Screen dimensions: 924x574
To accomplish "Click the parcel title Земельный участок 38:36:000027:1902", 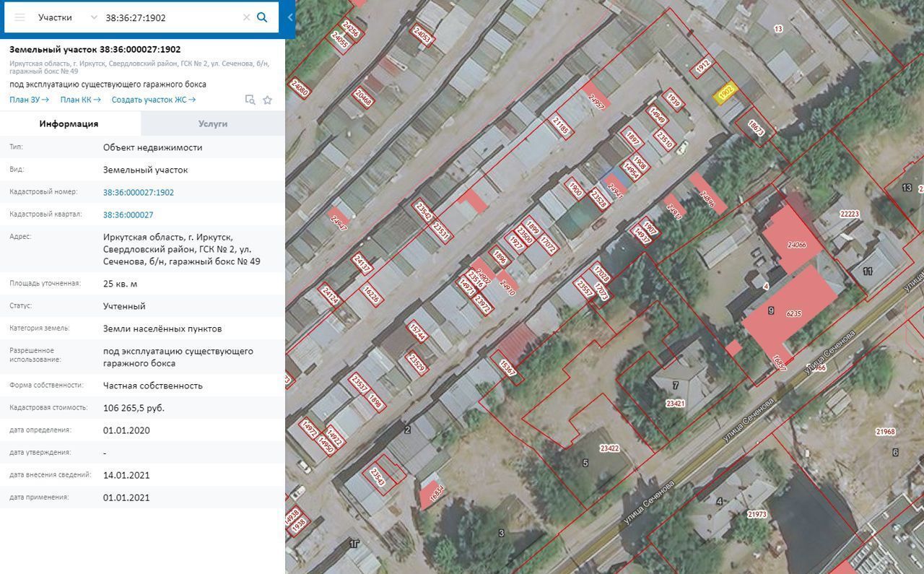I will click(x=95, y=49).
